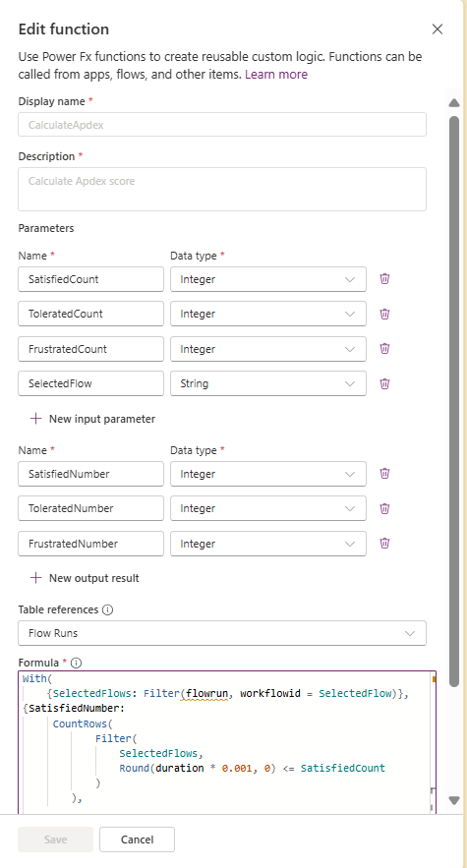Image resolution: width=467 pixels, height=868 pixels.
Task: Open the FrustratedNumber data type dropdown
Action: coord(268,544)
